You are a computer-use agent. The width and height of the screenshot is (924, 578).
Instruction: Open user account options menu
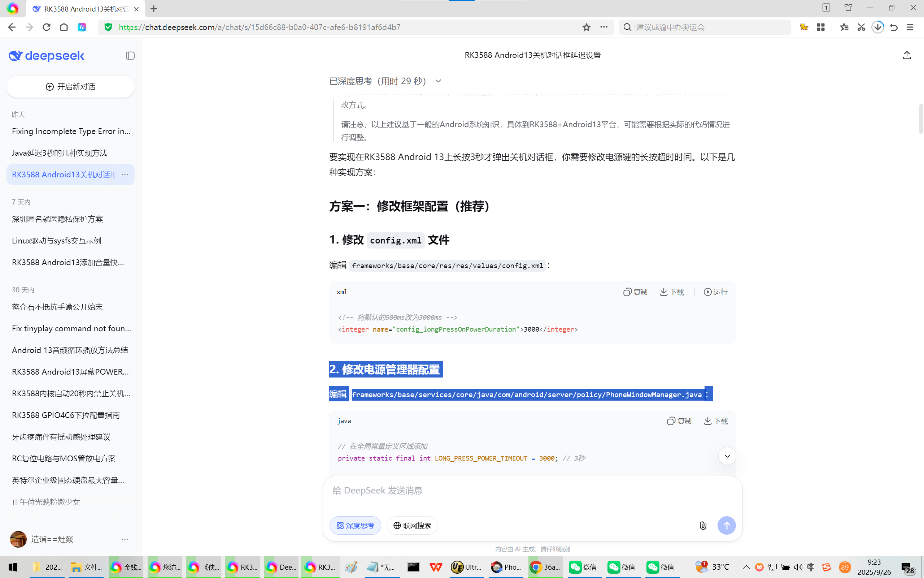125,539
